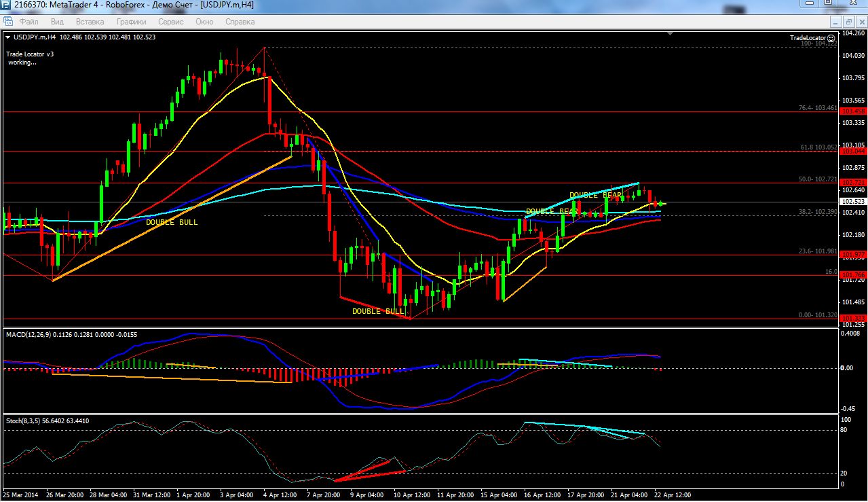Click the gray chart shift triangle marker
The image size is (868, 502).
671,33
